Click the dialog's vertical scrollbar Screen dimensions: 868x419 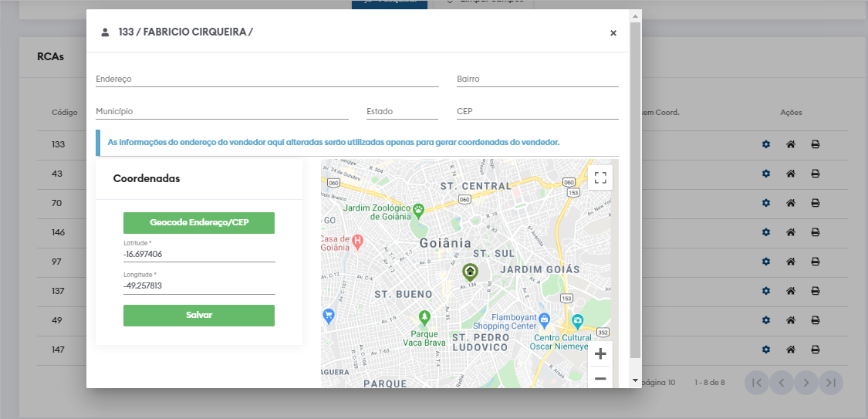click(x=635, y=193)
